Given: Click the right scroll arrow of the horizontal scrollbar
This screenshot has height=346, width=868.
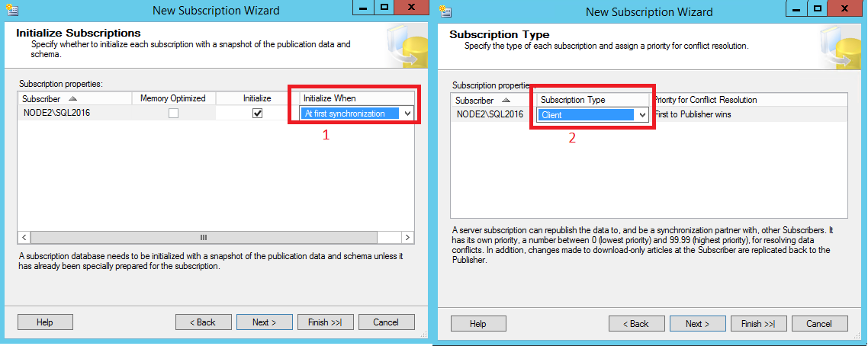Looking at the screenshot, I should pyautogui.click(x=408, y=237).
